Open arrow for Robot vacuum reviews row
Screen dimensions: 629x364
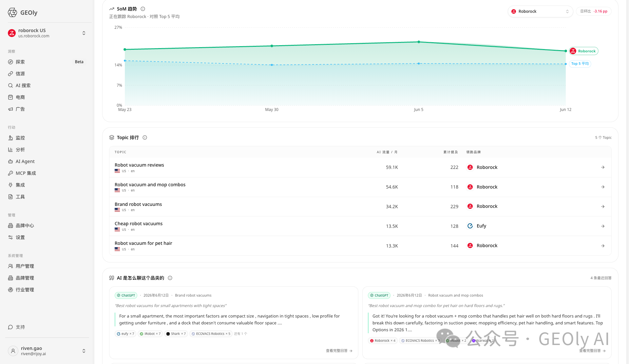pyautogui.click(x=603, y=167)
